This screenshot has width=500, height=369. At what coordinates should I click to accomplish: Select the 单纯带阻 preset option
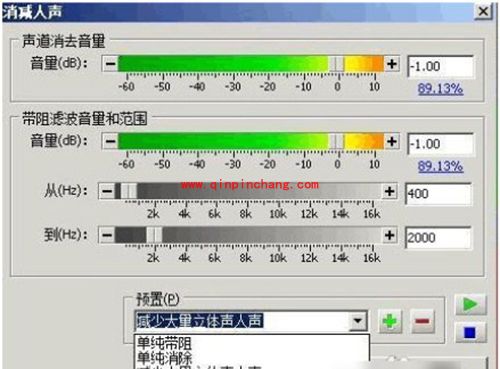165,343
